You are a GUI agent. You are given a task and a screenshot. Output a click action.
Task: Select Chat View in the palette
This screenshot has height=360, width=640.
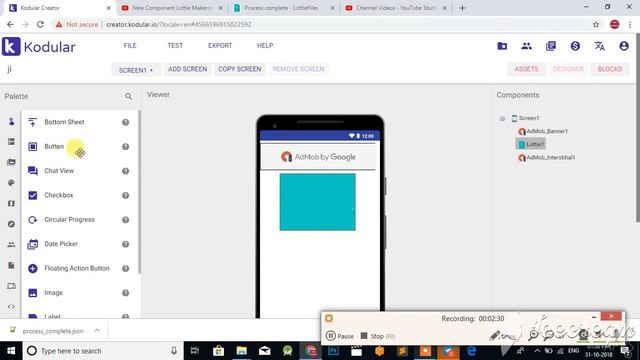[x=59, y=171]
